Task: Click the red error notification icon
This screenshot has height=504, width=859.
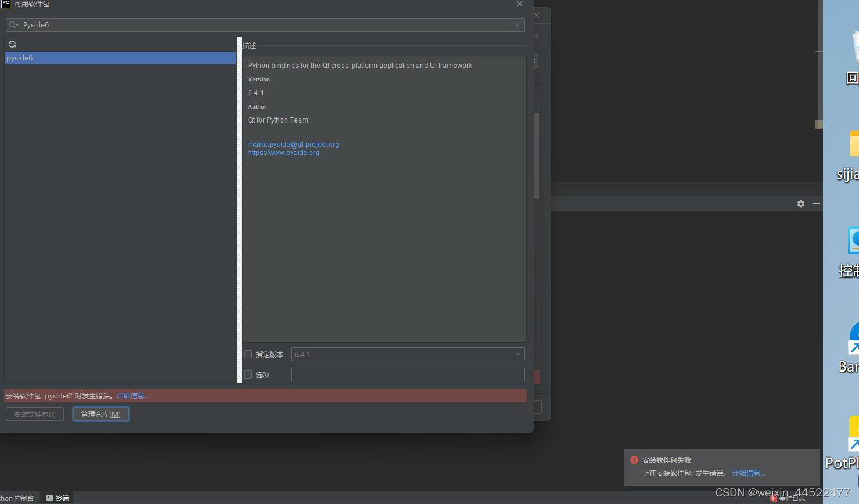Action: [634, 460]
